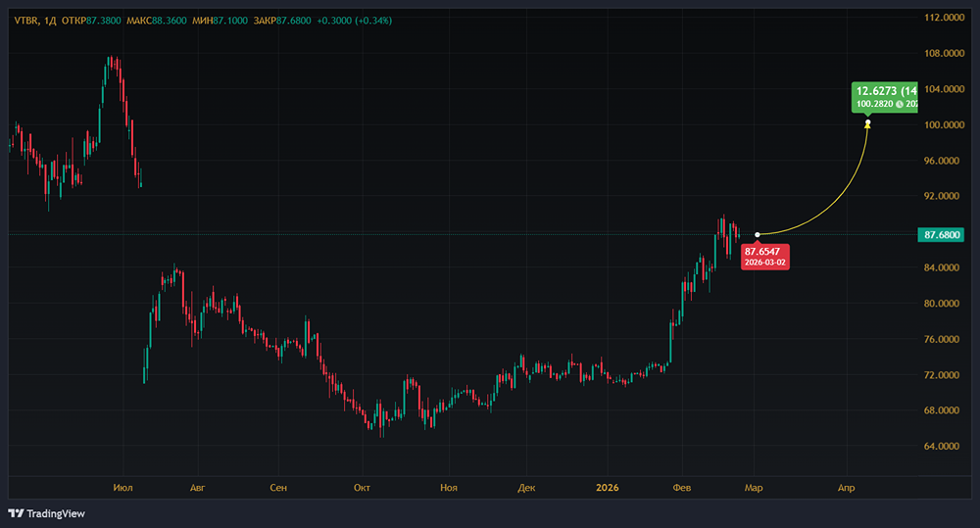Screen dimensions: 980x528
Task: Click the Дек label on time axis
Action: tap(526, 488)
